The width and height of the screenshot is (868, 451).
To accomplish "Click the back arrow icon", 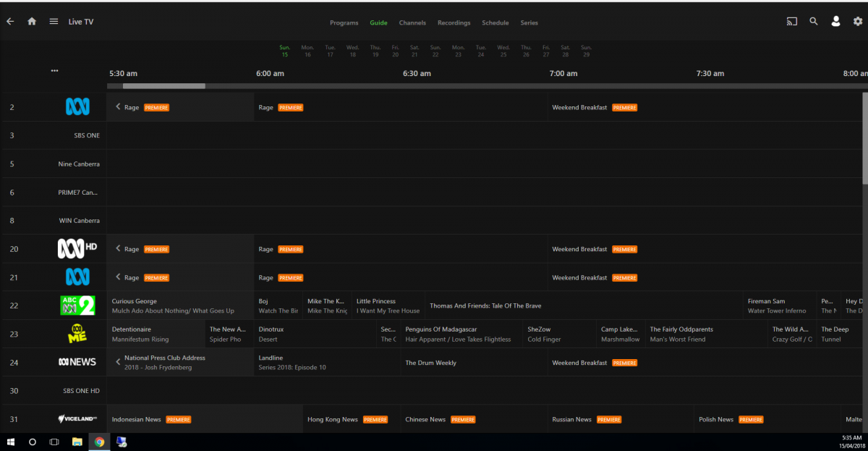I will (10, 22).
